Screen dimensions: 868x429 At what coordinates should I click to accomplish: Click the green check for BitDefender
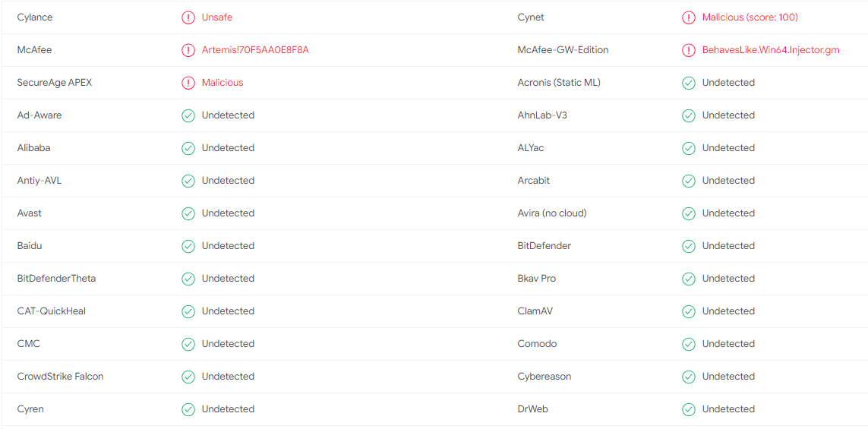(x=689, y=246)
